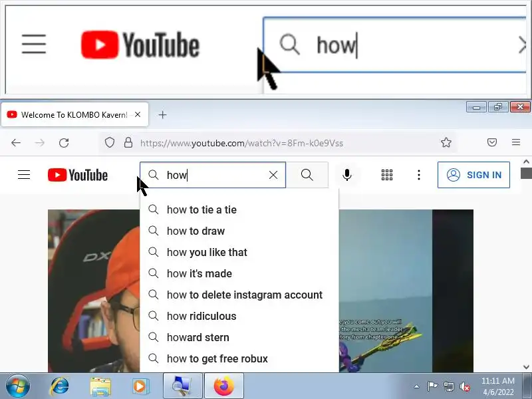Click the Firefox forward arrow
Viewport: 532px width, 399px height.
(x=40, y=143)
